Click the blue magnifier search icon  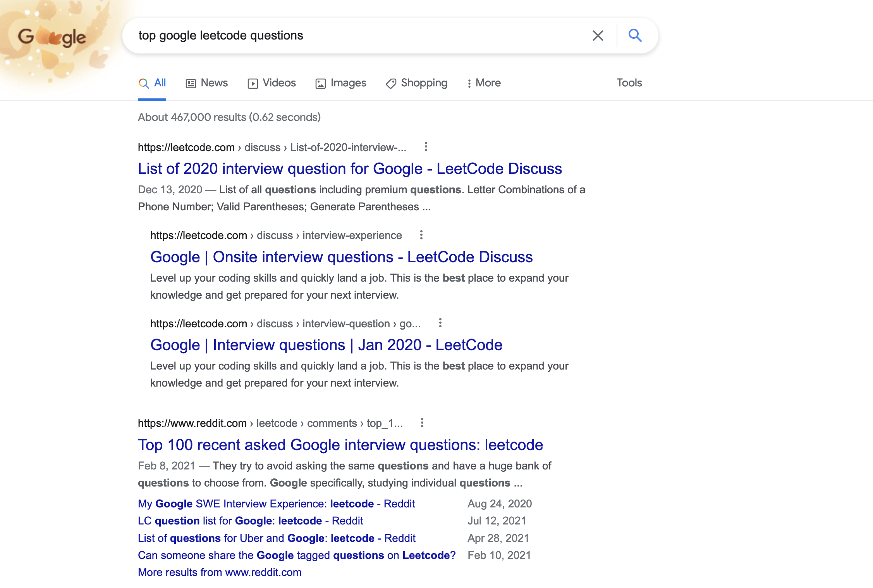pyautogui.click(x=635, y=36)
